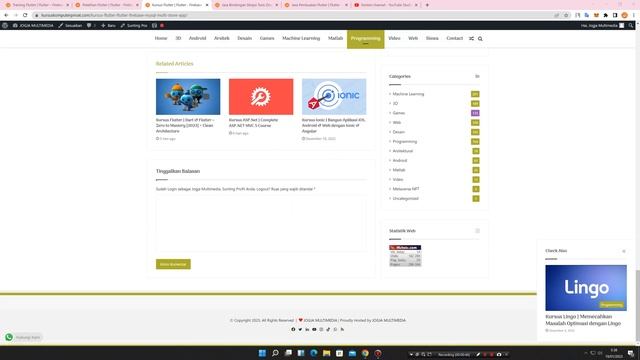Image resolution: width=640 pixels, height=360 pixels.
Task: Go back using the browser back arrow
Action: tap(6, 15)
